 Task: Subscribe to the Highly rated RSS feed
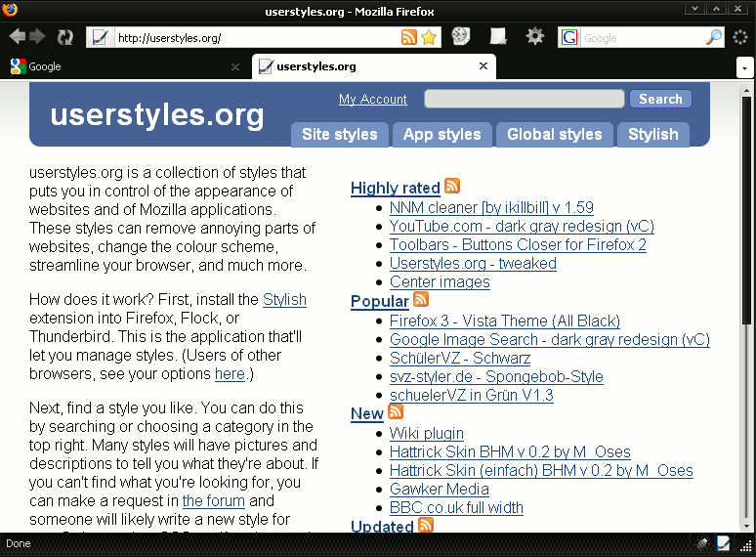coord(452,186)
